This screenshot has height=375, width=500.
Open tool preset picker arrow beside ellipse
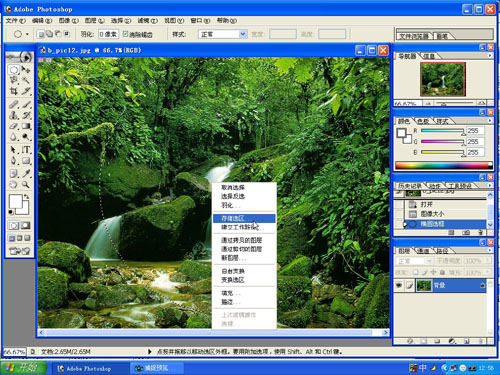(x=27, y=34)
